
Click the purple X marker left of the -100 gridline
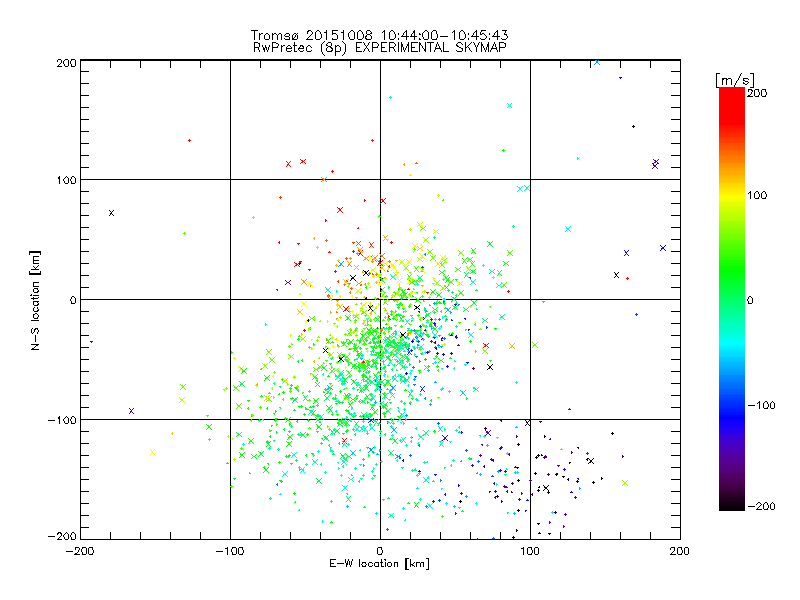[131, 411]
